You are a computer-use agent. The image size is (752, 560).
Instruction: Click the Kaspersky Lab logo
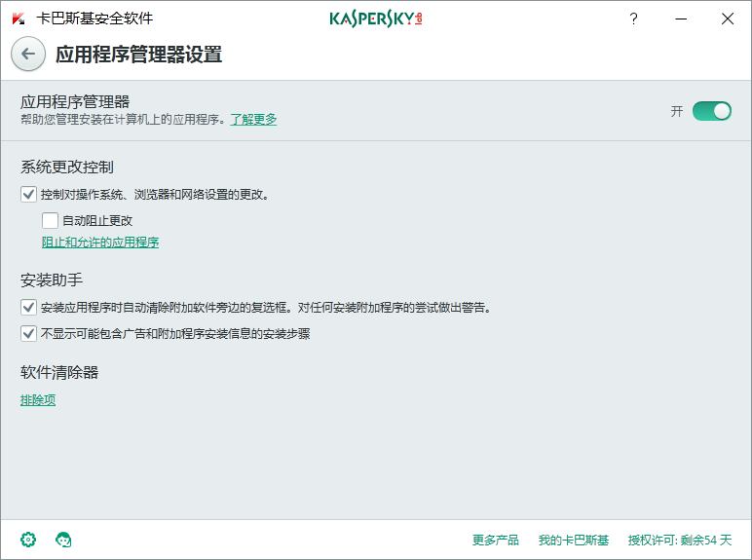[x=376, y=19]
